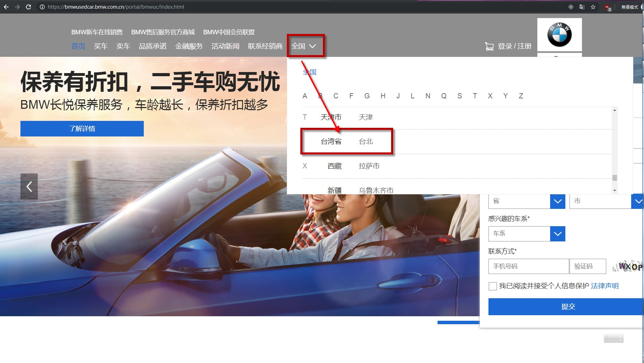
Task: Click the 验证码 verification code field
Action: point(588,266)
